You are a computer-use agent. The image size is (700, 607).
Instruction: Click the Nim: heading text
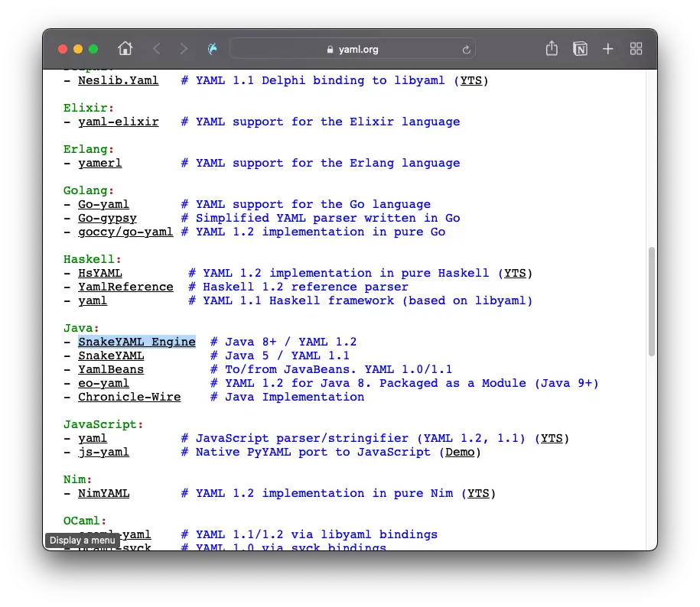[77, 479]
